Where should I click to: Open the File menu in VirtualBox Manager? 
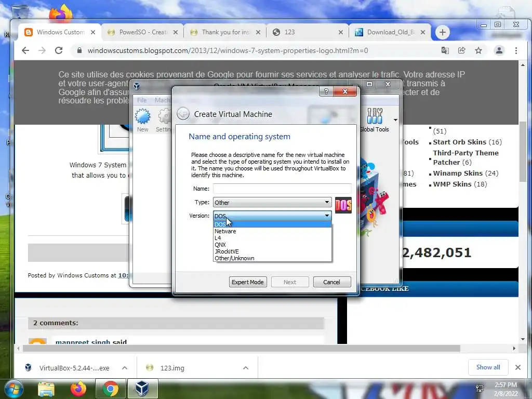(142, 100)
